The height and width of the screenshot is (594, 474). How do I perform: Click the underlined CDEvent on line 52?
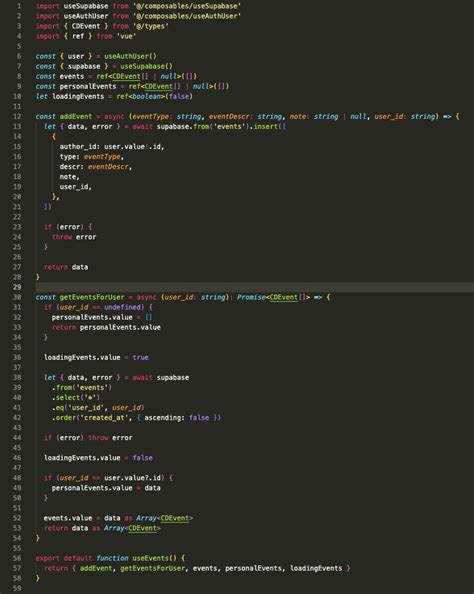[174, 518]
